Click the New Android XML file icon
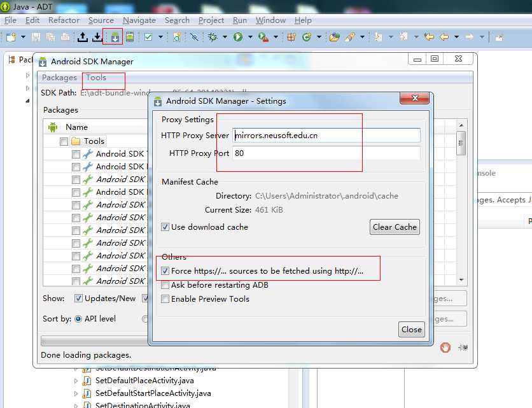 177,37
